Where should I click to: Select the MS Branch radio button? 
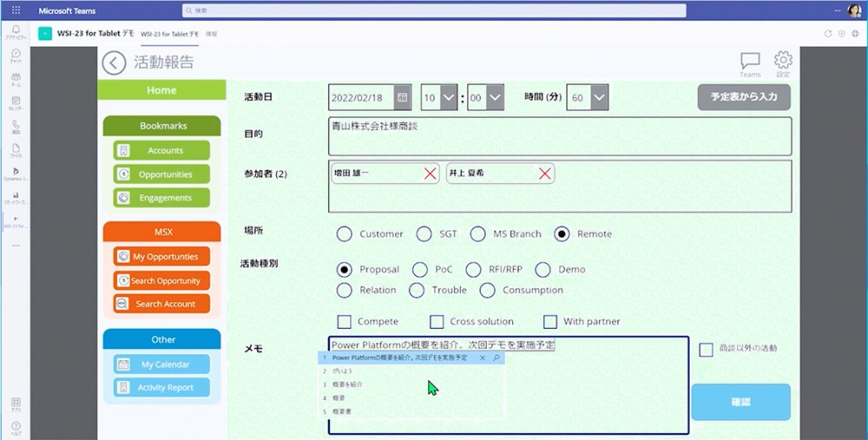click(477, 233)
